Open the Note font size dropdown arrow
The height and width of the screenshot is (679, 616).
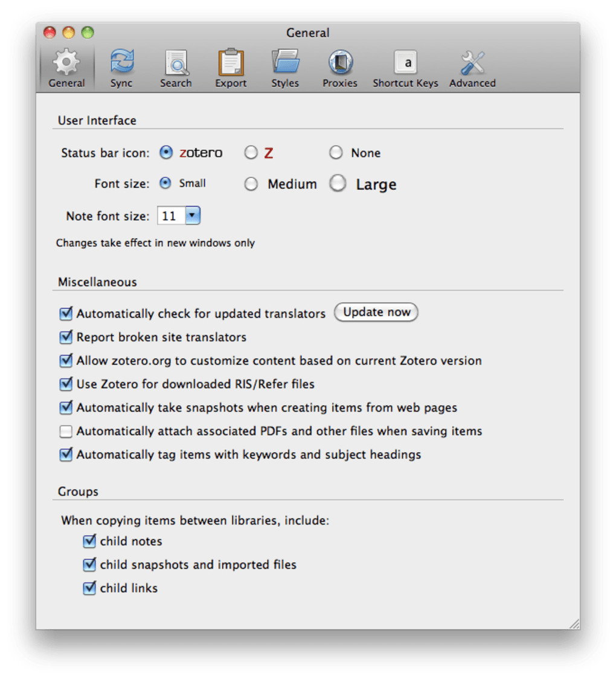[x=192, y=215]
